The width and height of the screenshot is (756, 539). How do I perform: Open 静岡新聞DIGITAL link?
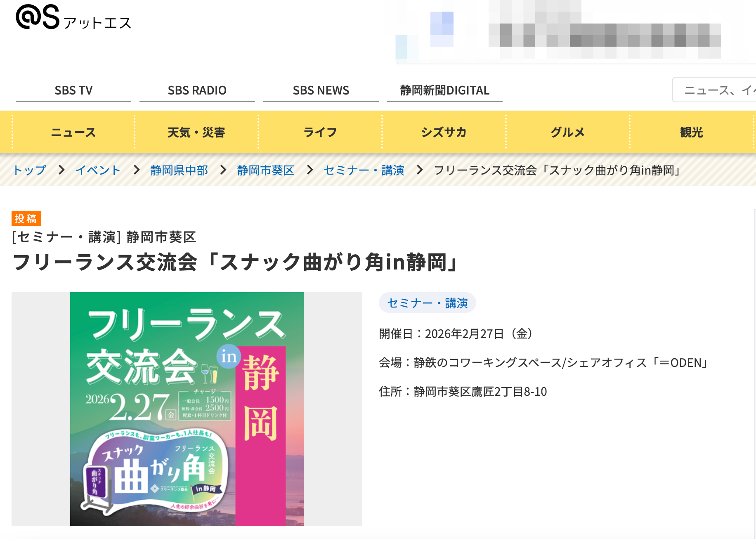(x=444, y=90)
